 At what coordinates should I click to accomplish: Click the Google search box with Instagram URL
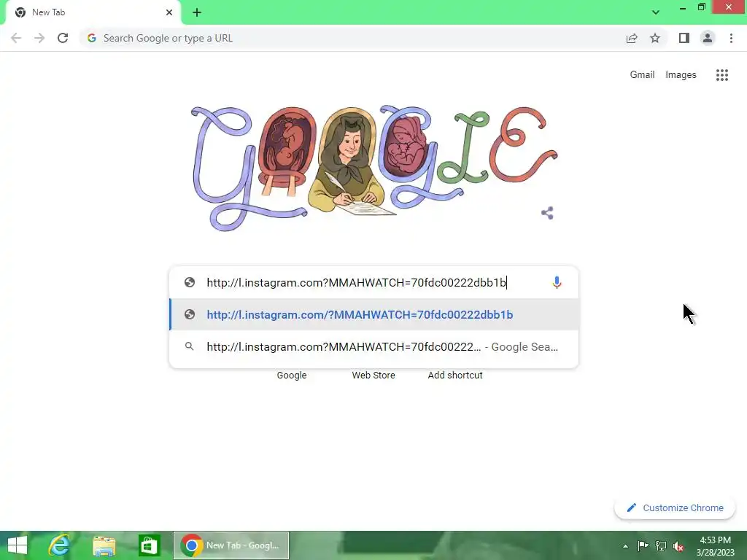(x=374, y=282)
